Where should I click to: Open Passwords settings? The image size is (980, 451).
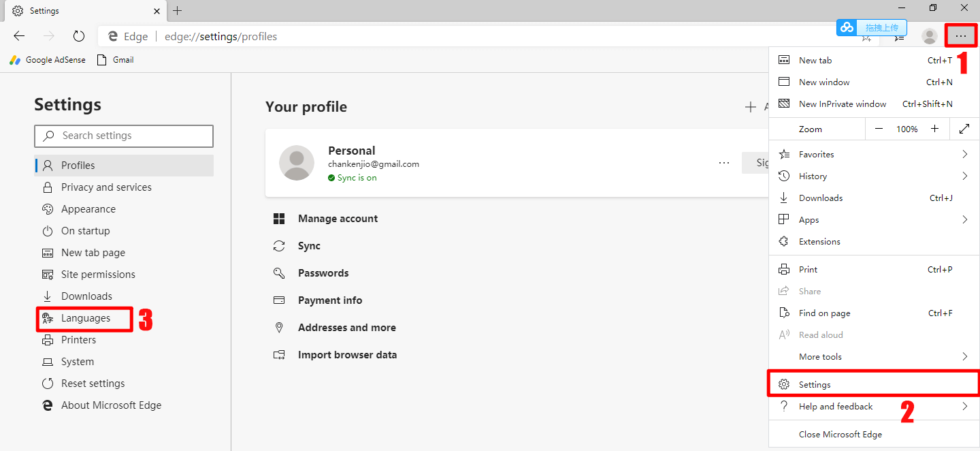(x=323, y=273)
